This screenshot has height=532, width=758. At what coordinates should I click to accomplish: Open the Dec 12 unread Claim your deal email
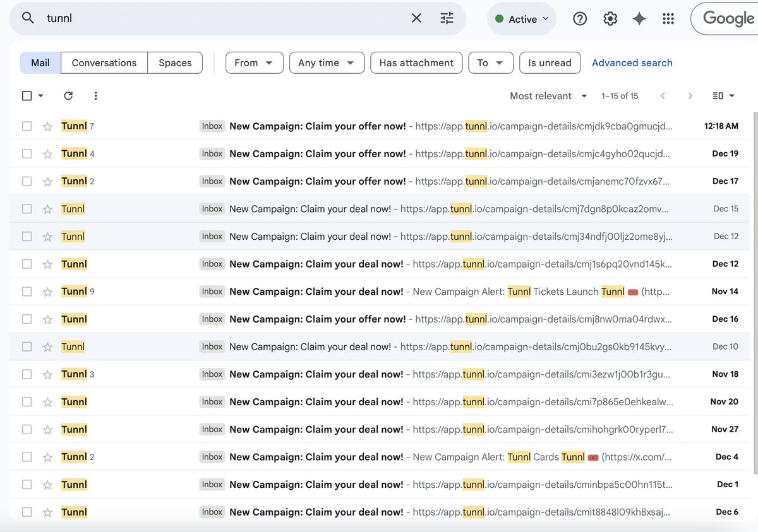tap(379, 264)
